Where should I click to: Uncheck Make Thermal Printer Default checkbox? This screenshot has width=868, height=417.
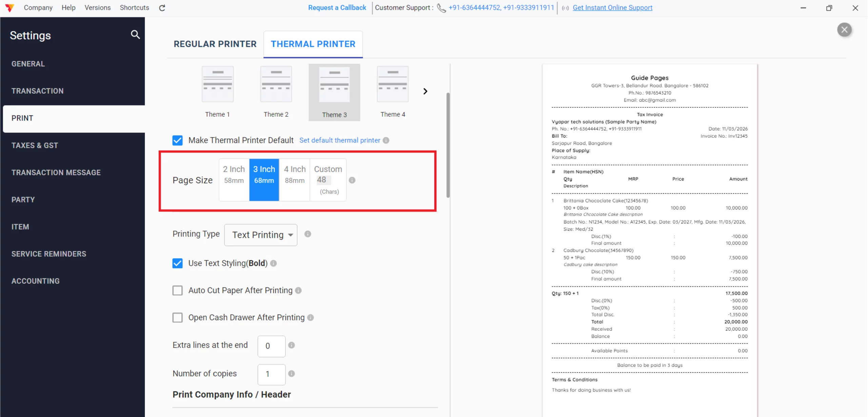(x=177, y=140)
